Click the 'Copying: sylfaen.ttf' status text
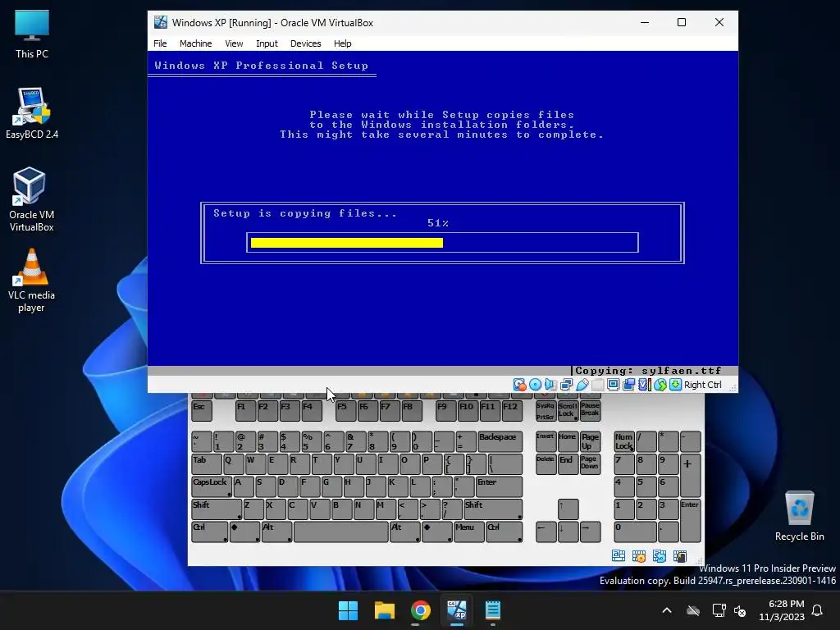The image size is (840, 630). 648,371
